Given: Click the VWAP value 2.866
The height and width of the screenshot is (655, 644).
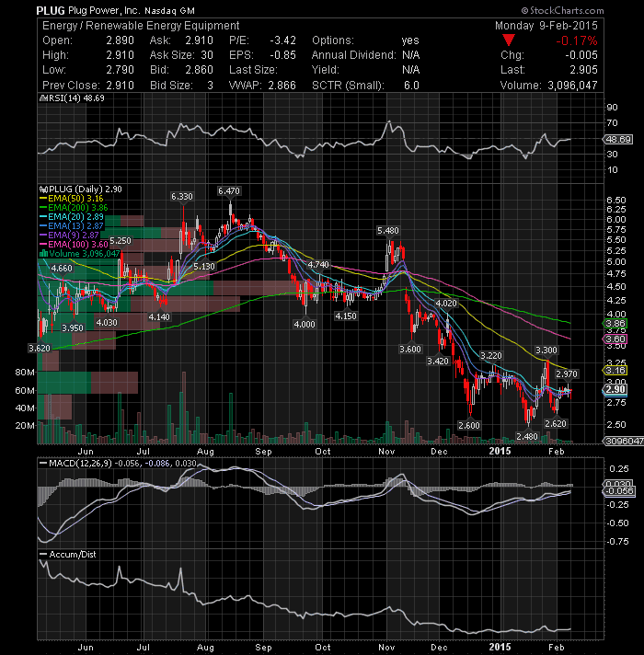Looking at the screenshot, I should pyautogui.click(x=282, y=86).
